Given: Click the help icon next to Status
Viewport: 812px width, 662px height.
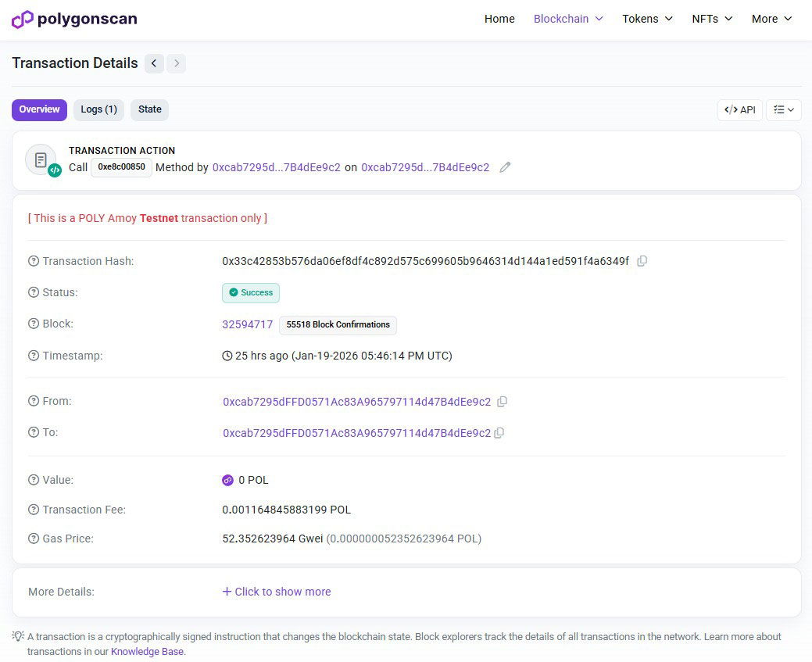Looking at the screenshot, I should coord(32,292).
